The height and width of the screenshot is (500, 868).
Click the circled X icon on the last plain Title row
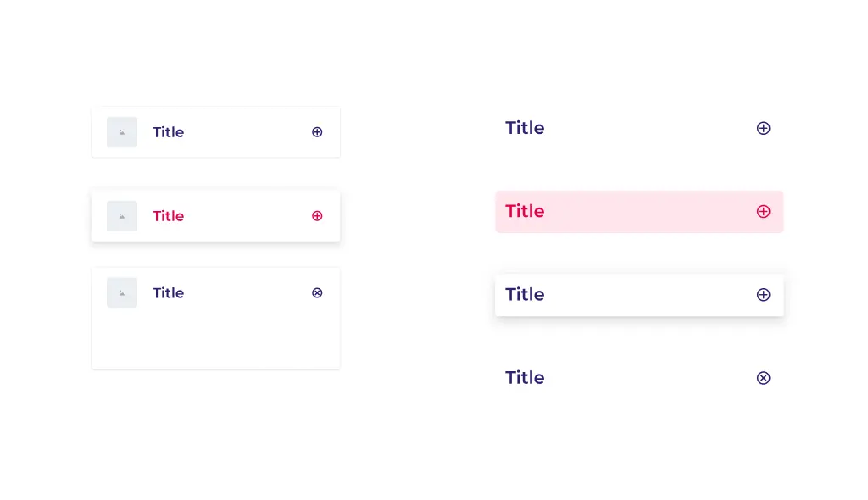point(763,378)
